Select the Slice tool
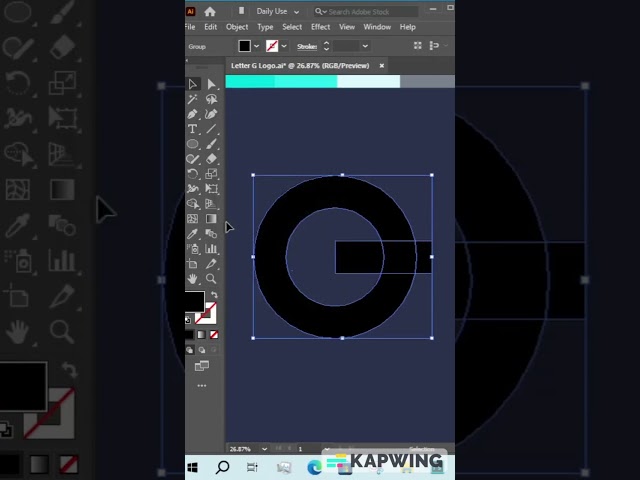 pos(211,264)
